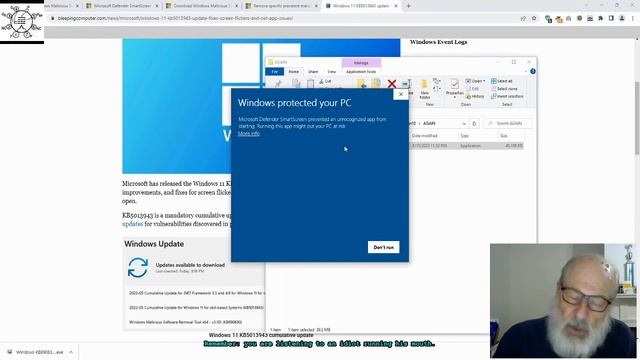
Task: Click the Move to folder icon
Action: [361, 84]
